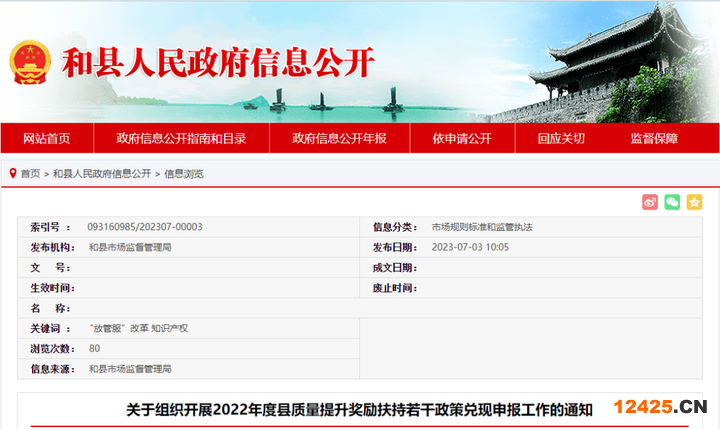Open 回应关切 menu item

(x=561, y=138)
